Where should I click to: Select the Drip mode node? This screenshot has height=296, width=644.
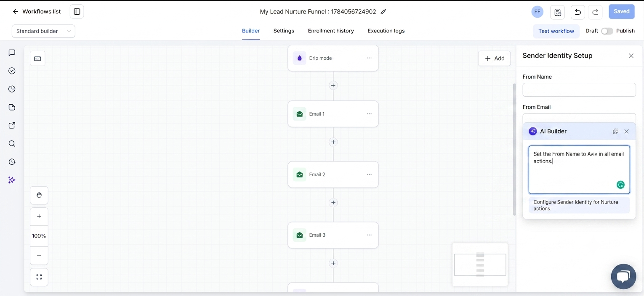point(333,58)
